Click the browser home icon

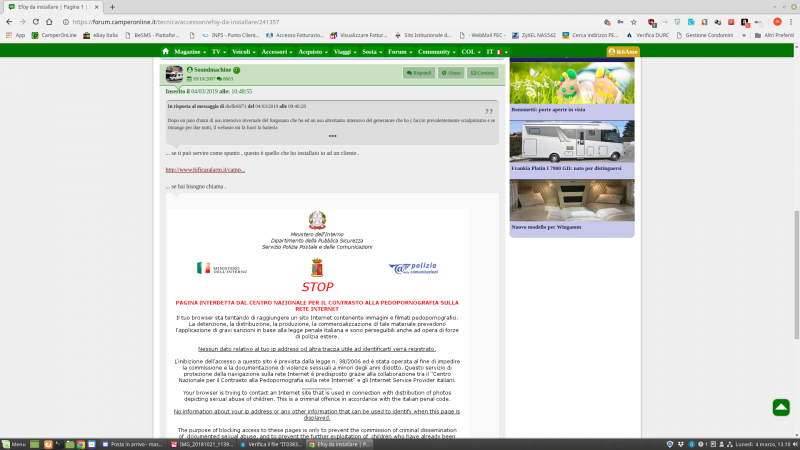(x=49, y=22)
